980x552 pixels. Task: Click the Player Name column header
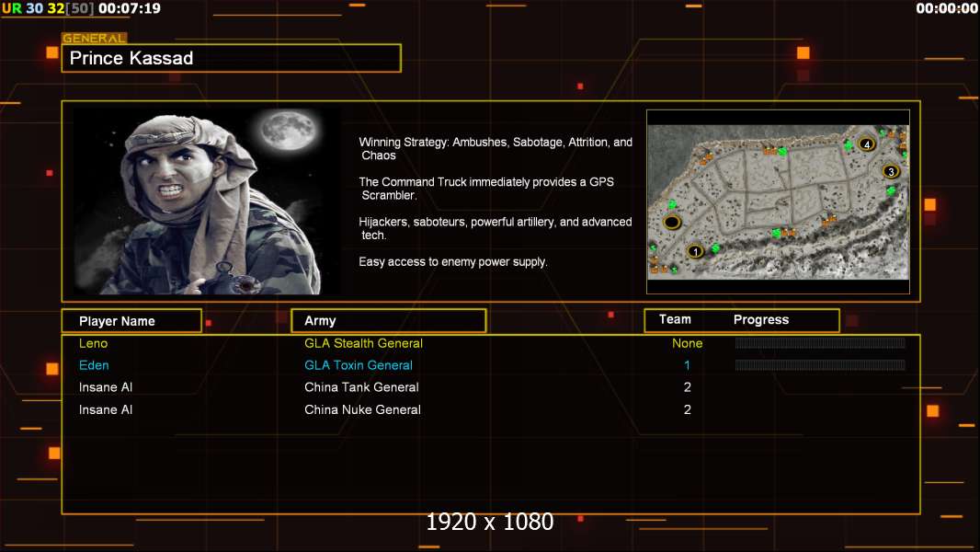131,321
